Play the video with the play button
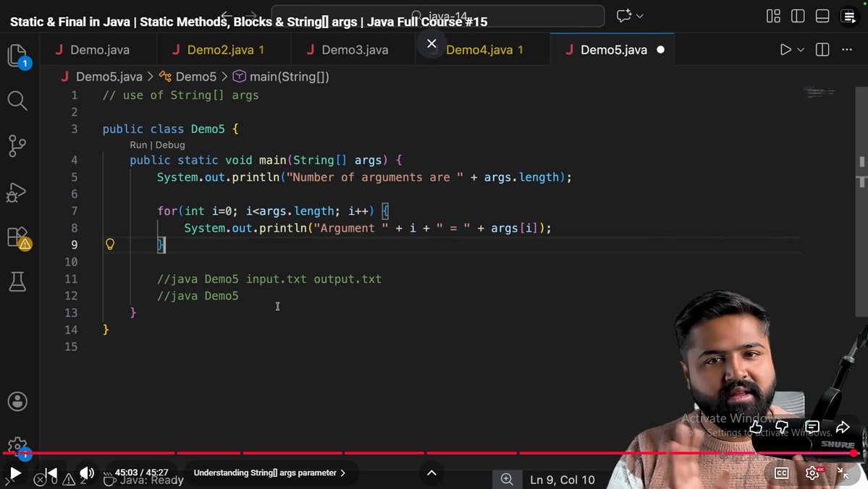 point(15,474)
